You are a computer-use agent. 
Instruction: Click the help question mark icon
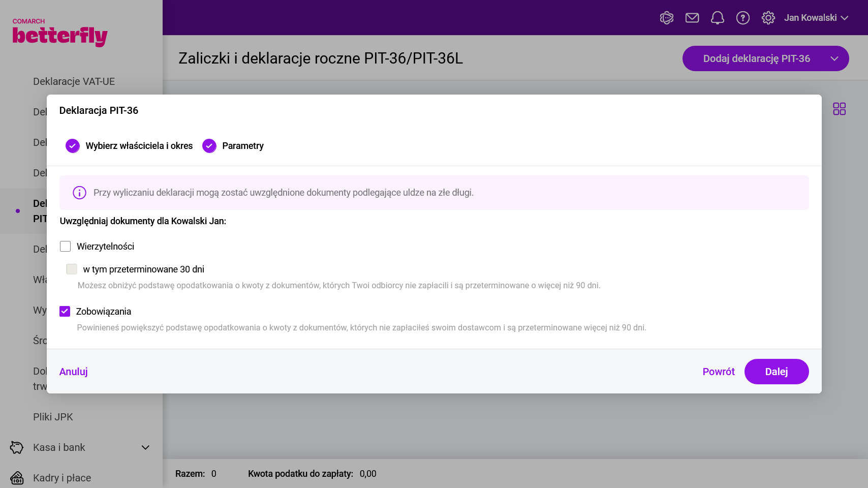(742, 18)
